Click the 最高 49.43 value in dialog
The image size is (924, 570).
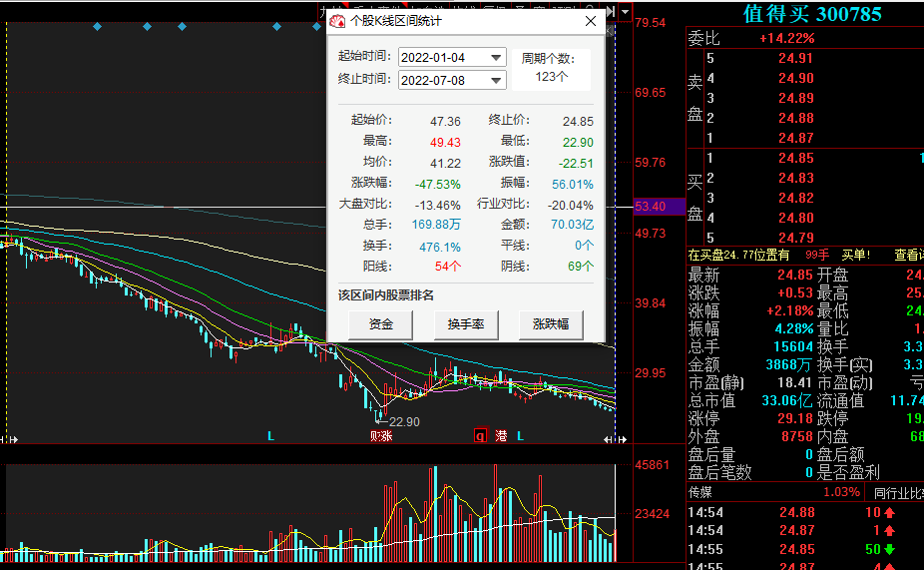[445, 143]
